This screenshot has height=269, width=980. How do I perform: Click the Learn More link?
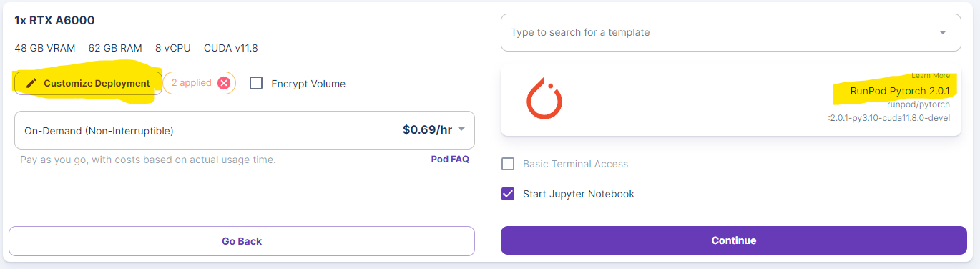point(931,75)
